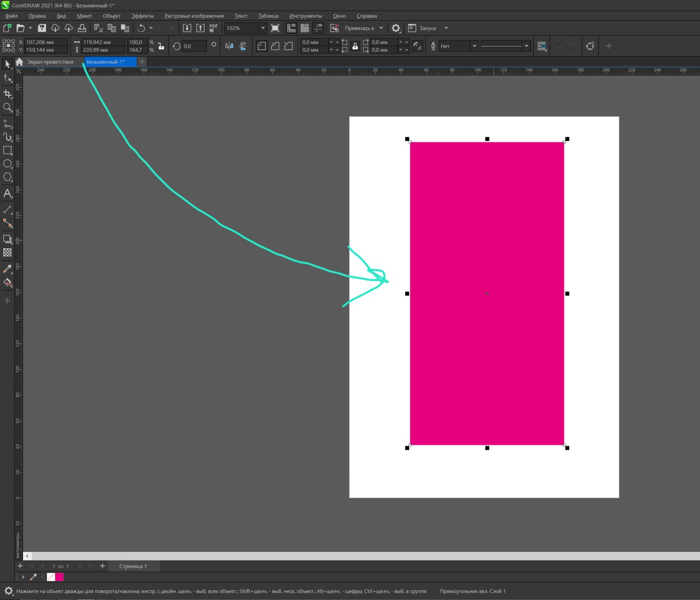Image resolution: width=700 pixels, height=600 pixels.
Task: Toggle the show grid button
Action: [x=305, y=28]
